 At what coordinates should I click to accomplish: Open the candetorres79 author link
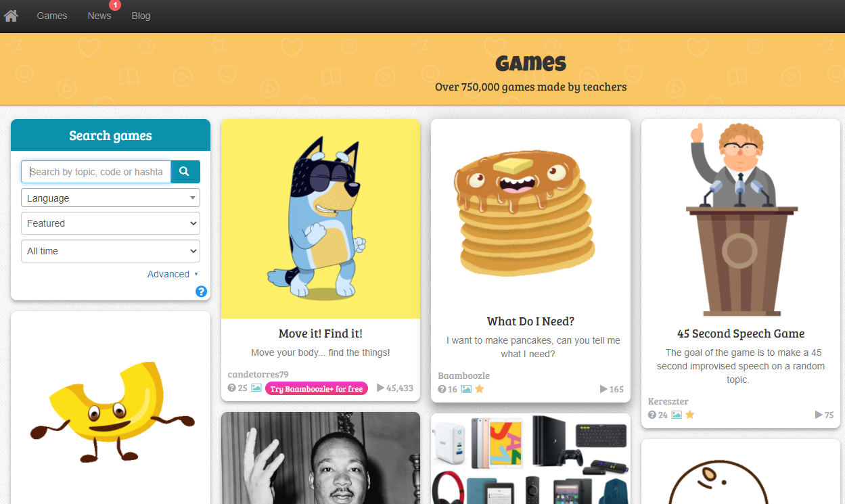click(258, 374)
